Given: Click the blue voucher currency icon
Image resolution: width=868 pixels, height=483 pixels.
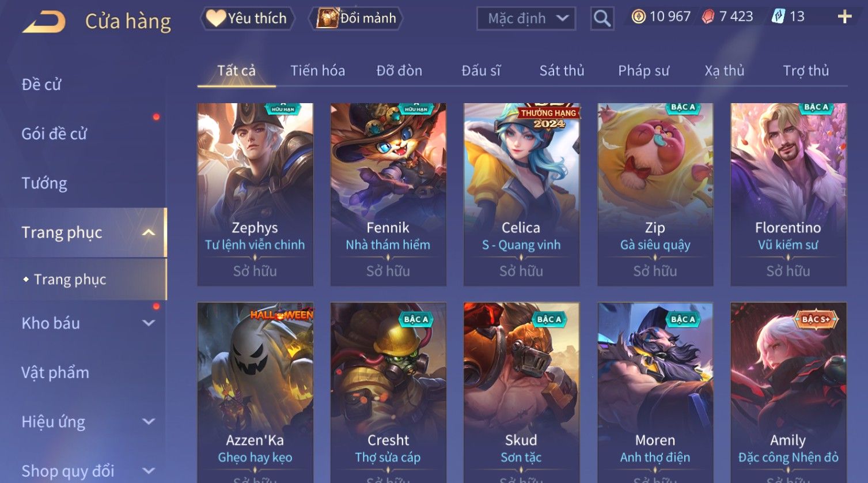Looking at the screenshot, I should (x=778, y=17).
